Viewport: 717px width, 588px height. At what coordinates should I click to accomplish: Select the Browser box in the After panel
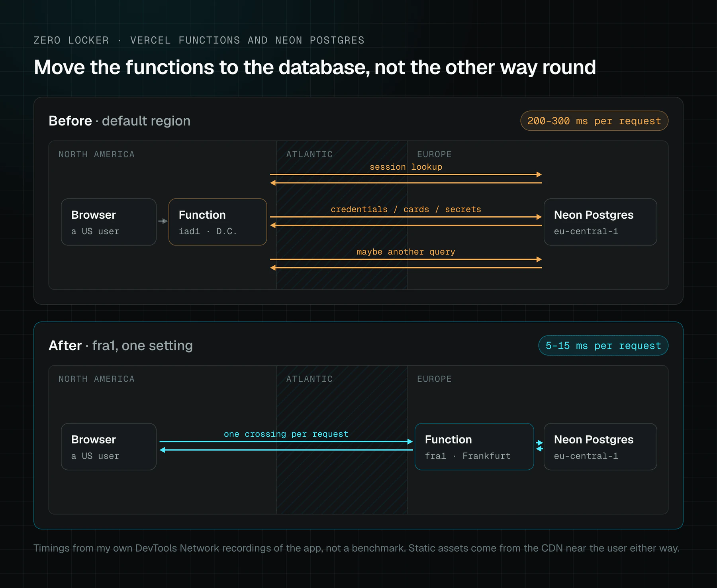pyautogui.click(x=109, y=447)
